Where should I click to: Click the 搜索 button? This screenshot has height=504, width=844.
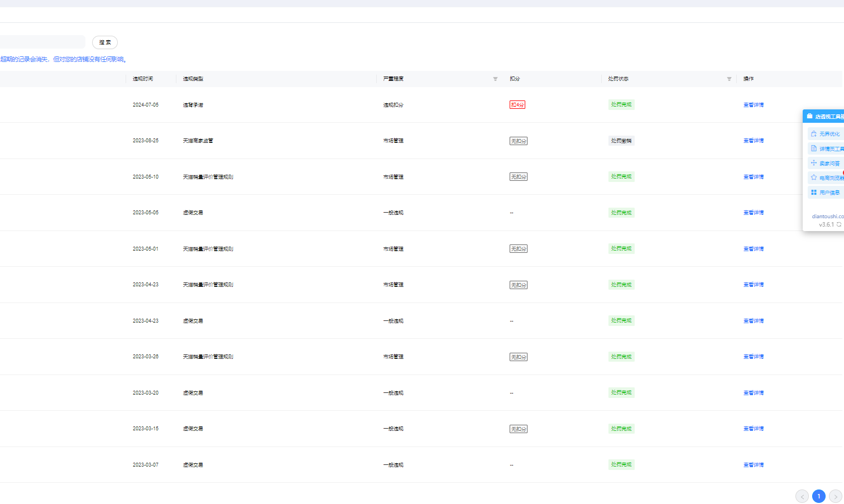click(x=105, y=42)
